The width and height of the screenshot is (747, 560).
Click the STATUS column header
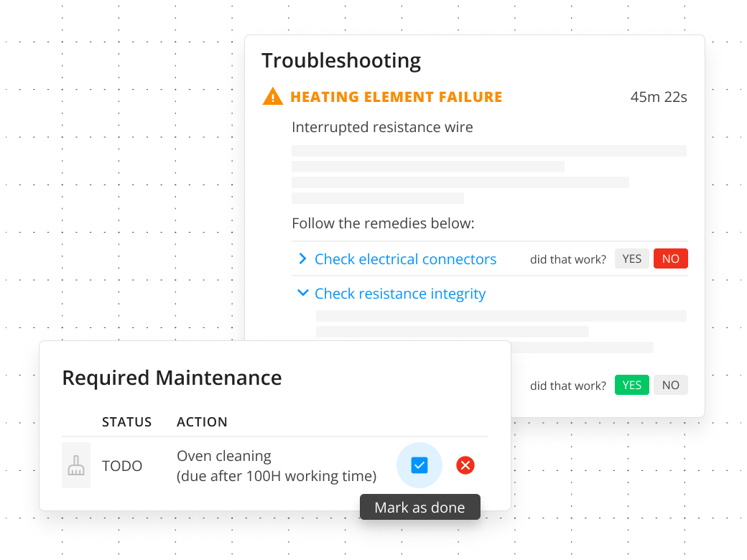point(126,422)
